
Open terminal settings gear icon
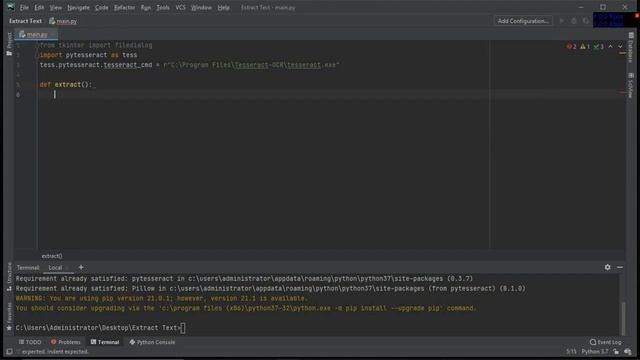pos(607,267)
